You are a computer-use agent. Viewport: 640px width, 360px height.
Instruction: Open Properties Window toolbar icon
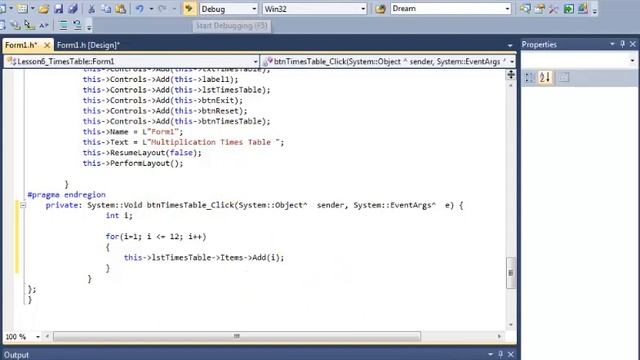click(540, 9)
